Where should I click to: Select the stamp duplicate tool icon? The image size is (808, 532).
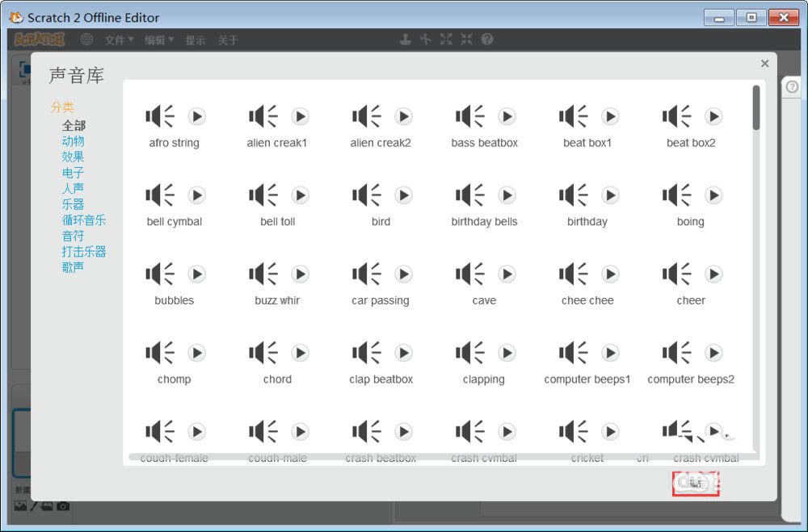pyautogui.click(x=406, y=39)
